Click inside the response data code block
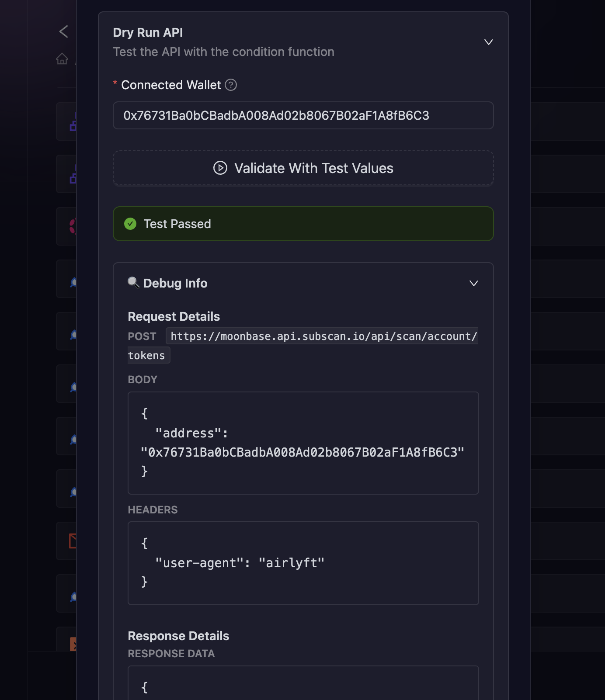 click(303, 683)
